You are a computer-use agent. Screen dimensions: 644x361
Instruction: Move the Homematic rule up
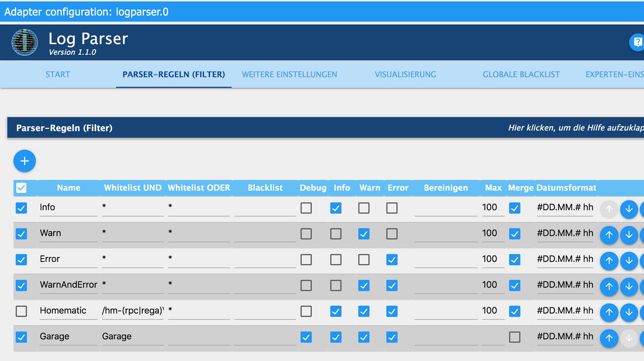[x=609, y=312]
